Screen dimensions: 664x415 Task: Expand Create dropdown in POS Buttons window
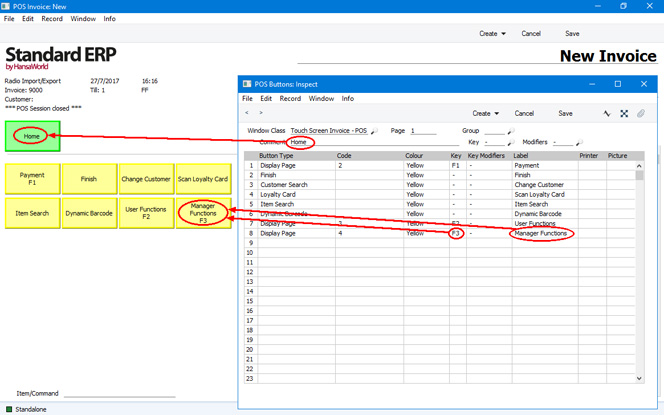(x=486, y=113)
